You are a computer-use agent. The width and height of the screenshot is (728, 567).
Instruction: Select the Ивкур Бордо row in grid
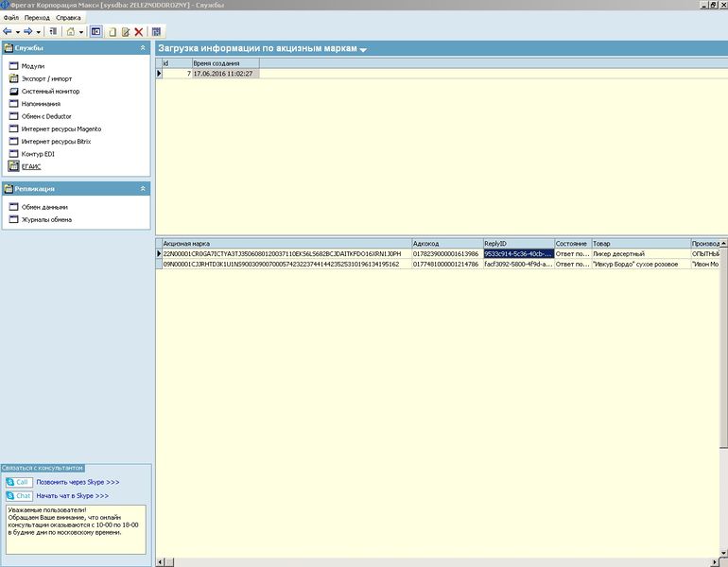coord(441,264)
